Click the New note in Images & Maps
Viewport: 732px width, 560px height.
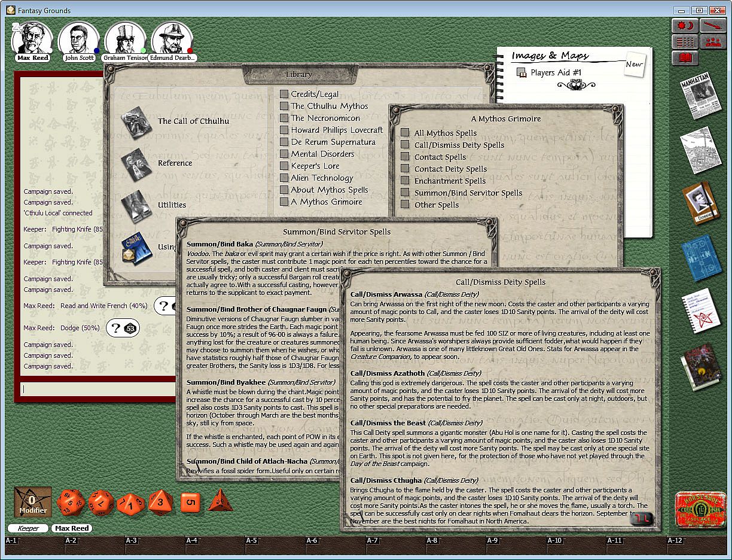click(635, 64)
